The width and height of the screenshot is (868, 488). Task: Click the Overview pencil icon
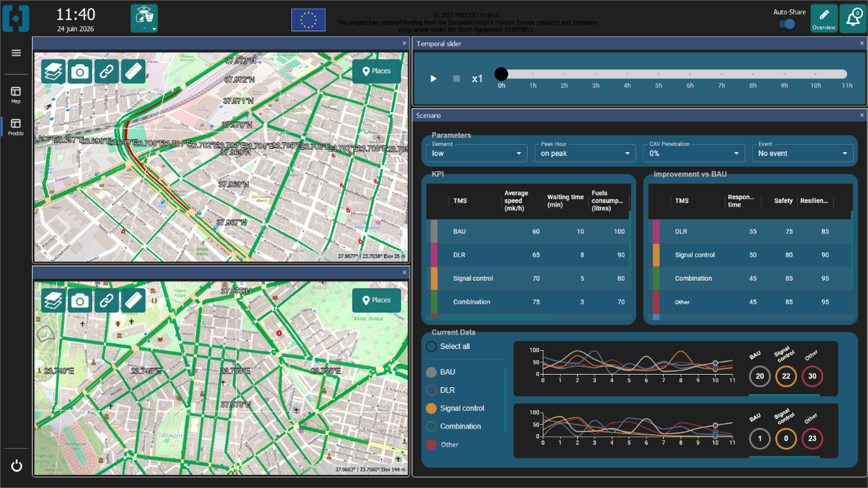pos(824,18)
